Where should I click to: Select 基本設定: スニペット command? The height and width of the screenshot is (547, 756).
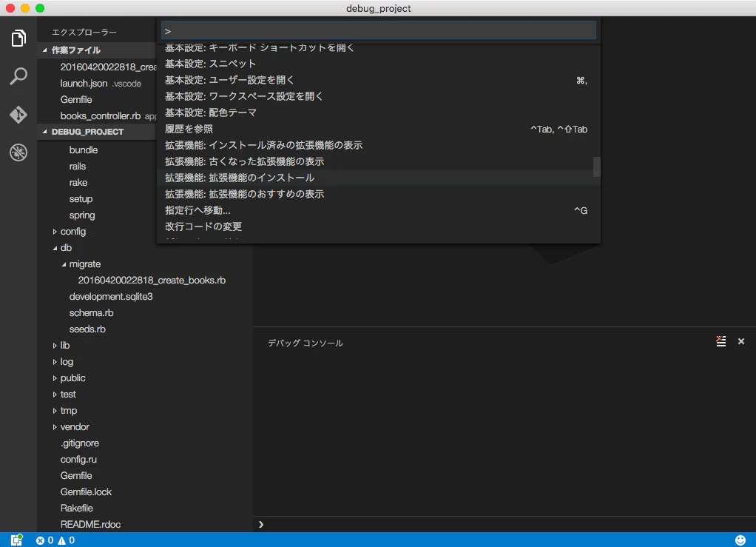tap(379, 64)
